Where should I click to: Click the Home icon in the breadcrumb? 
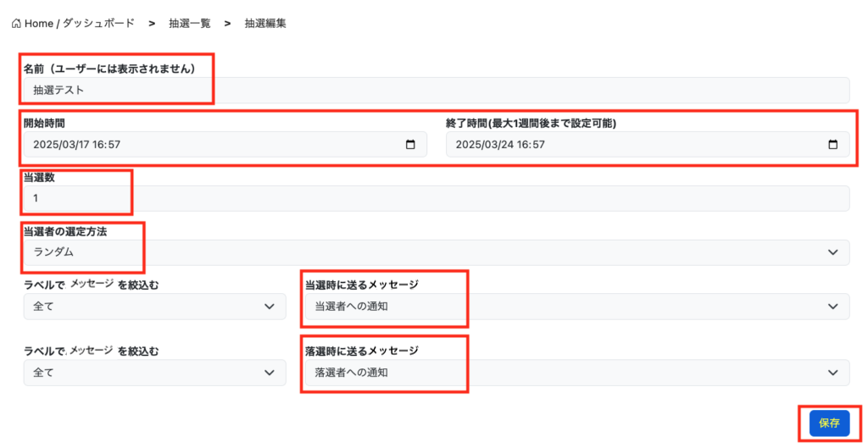(16, 24)
